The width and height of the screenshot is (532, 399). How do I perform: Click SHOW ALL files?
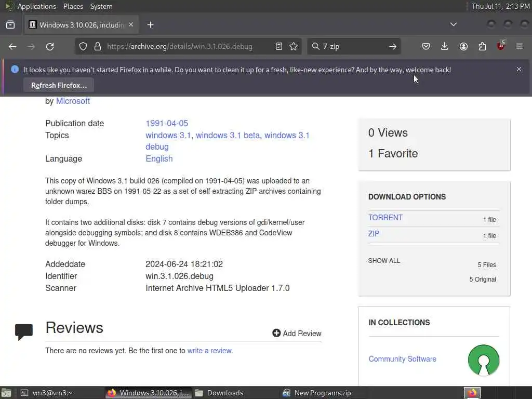(x=384, y=261)
